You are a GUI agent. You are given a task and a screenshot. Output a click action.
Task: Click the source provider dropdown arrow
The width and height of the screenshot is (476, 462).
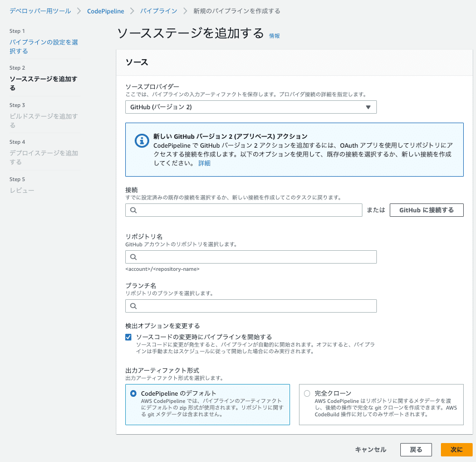click(368, 107)
